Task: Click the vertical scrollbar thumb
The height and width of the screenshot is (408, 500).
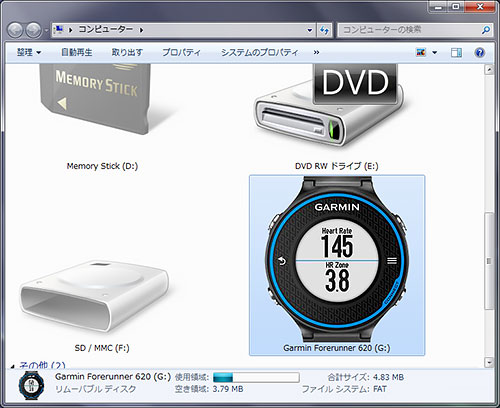Action: coord(489,261)
